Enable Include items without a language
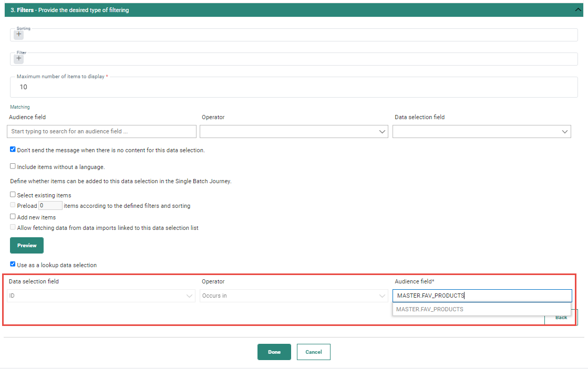Screen dimensions: 588x369 13,166
